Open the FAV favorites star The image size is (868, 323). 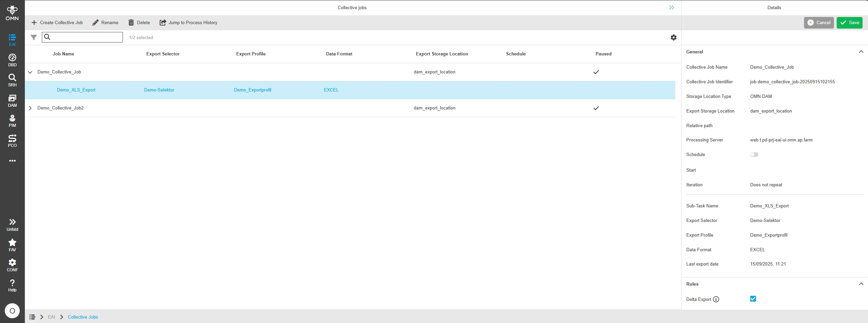(x=12, y=245)
